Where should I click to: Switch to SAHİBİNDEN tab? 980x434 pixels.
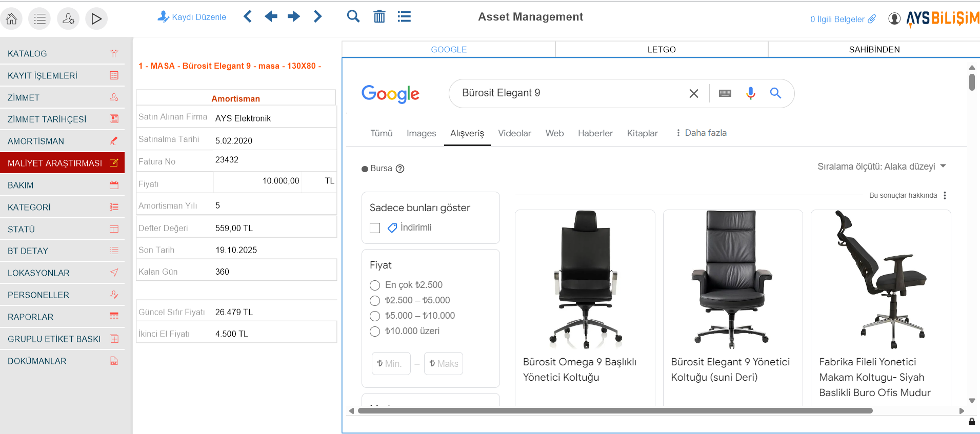point(874,50)
